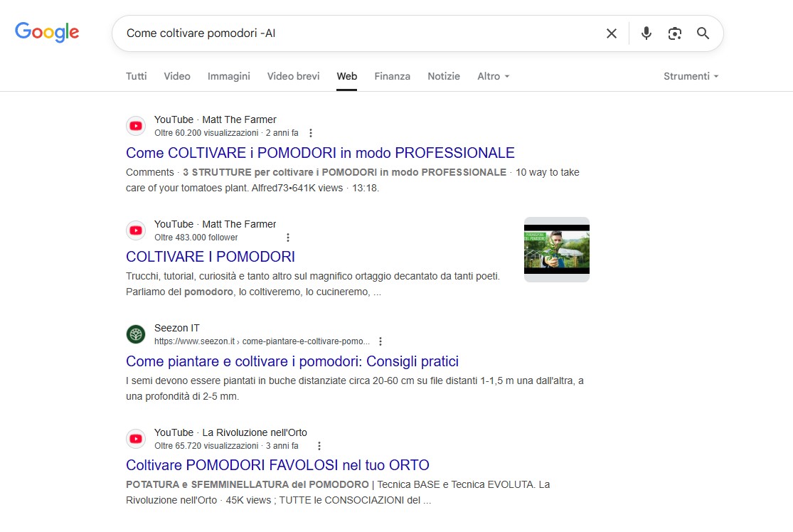The height and width of the screenshot is (532, 793).
Task: Click the Seezon IT favicon
Action: pyautogui.click(x=136, y=334)
